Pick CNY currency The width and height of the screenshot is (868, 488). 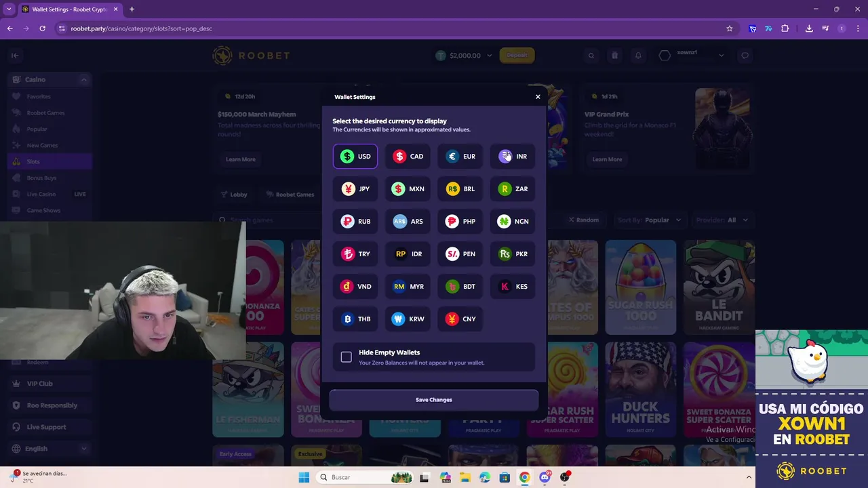tap(460, 319)
